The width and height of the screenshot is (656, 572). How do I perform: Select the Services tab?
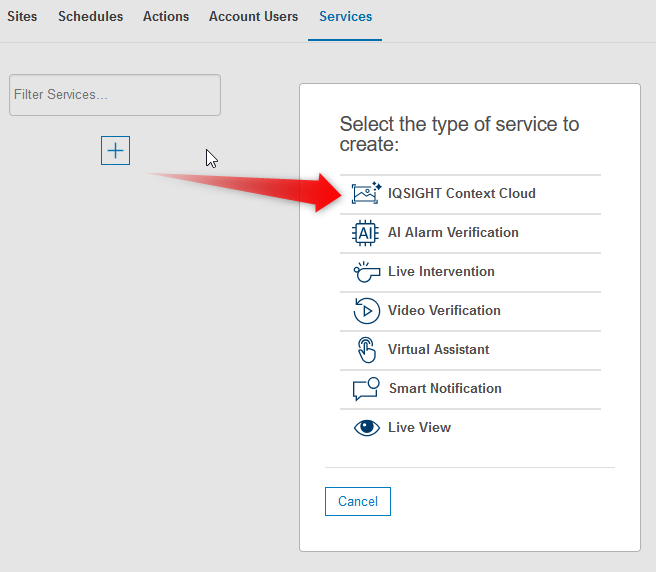345,16
